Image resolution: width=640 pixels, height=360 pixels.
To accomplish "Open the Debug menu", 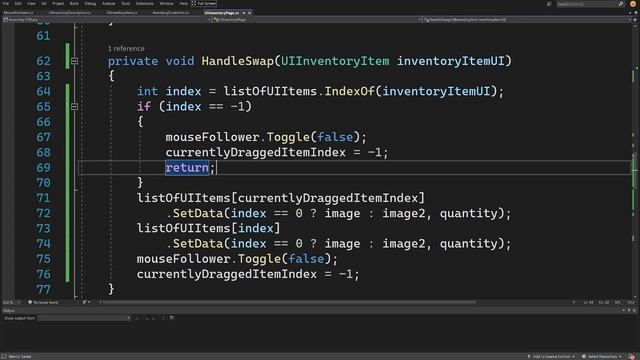I will coord(90,3).
